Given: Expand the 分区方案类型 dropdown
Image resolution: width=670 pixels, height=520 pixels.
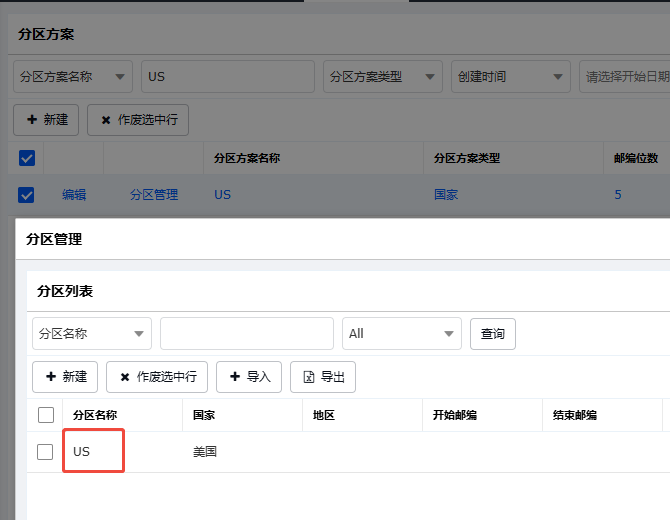Looking at the screenshot, I should 383,77.
